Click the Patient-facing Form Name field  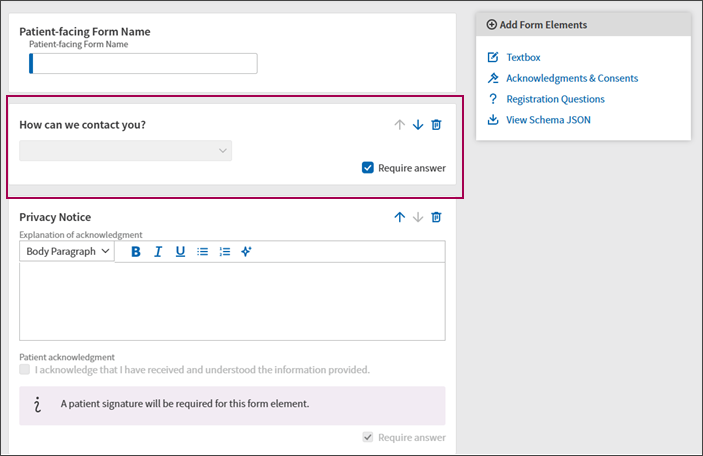click(x=143, y=63)
